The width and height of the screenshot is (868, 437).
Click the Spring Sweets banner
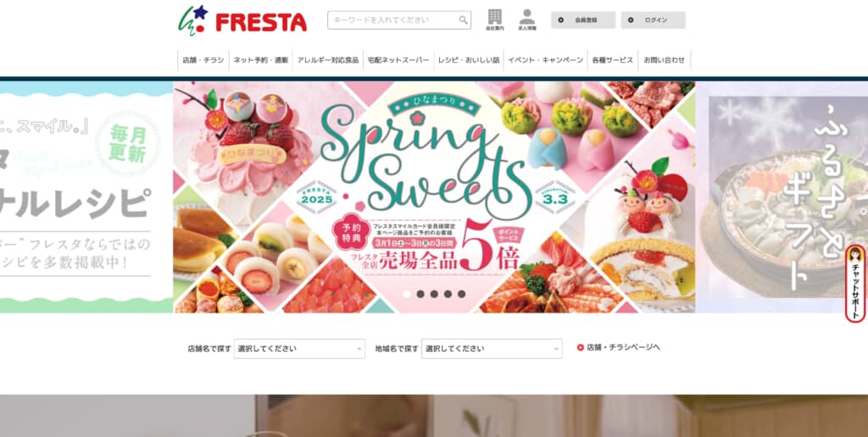coord(434,197)
